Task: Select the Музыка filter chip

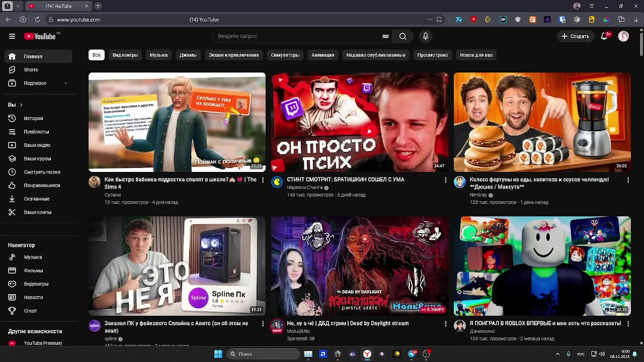Action: pos(158,55)
